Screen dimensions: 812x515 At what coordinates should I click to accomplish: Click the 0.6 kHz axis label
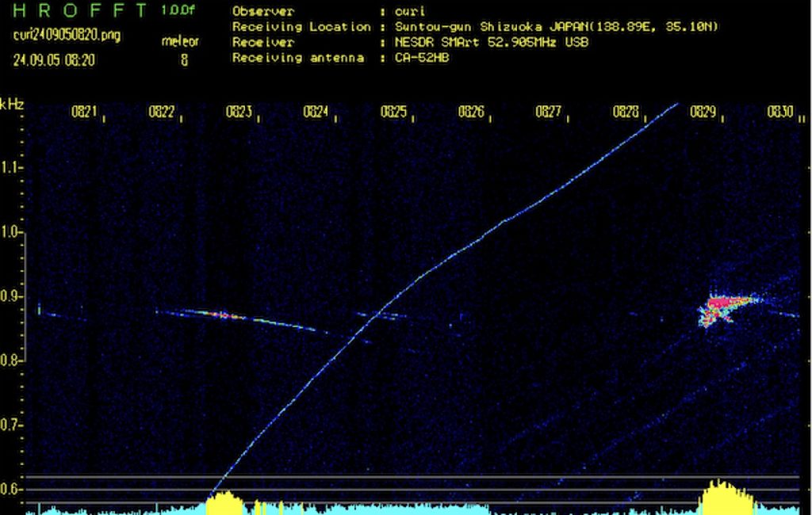coord(11,490)
